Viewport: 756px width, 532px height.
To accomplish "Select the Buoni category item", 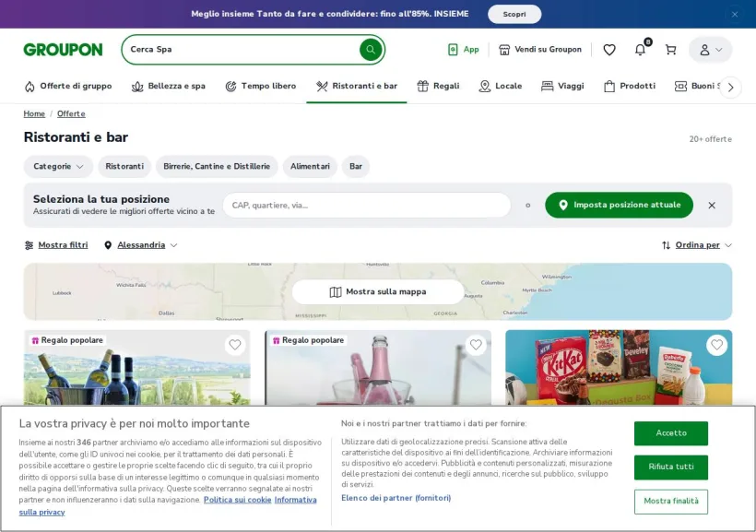I will click(697, 86).
